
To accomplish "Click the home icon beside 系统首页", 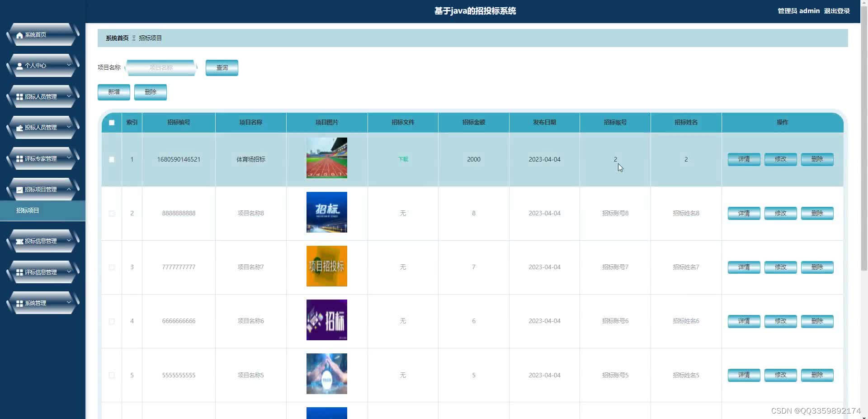I will pyautogui.click(x=19, y=35).
